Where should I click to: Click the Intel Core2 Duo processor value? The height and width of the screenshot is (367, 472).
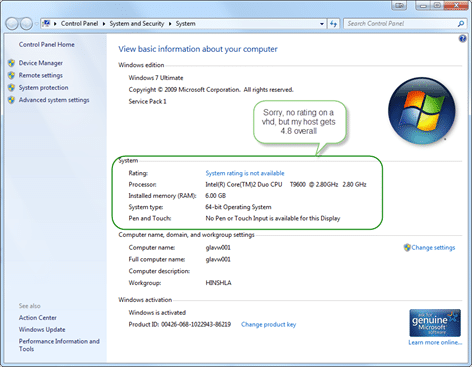tap(286, 184)
